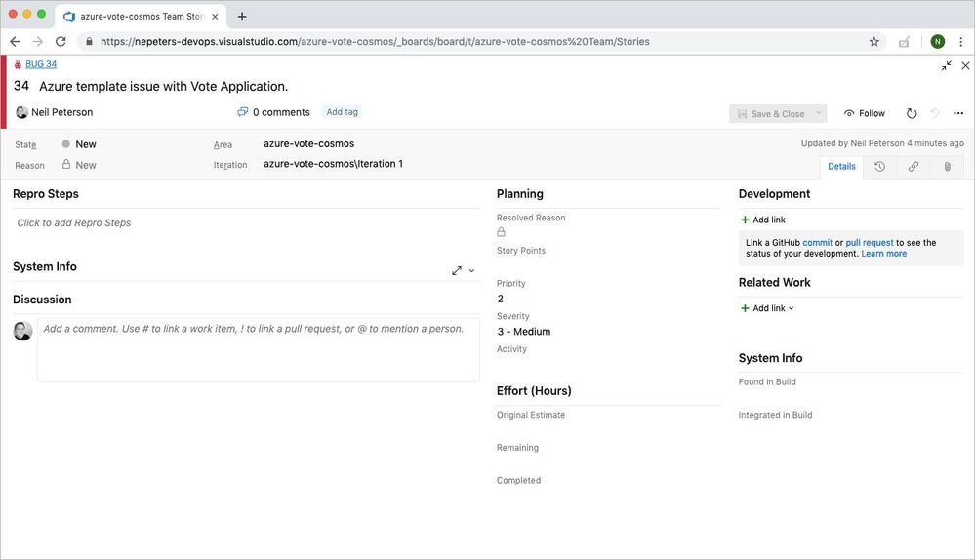Click the 0 comments discussion icon

pyautogui.click(x=242, y=112)
